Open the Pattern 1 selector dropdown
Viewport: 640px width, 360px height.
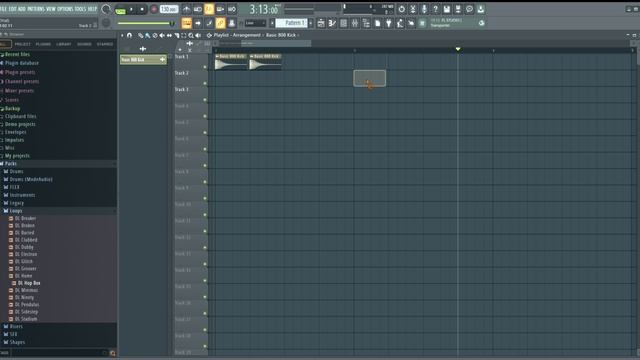coord(291,23)
